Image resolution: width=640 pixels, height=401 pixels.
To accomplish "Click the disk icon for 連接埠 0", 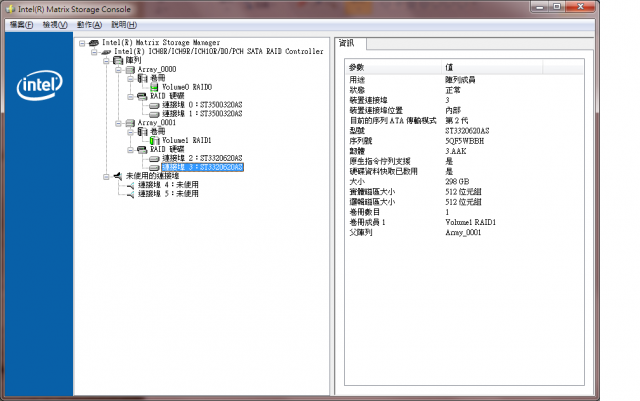I will [154, 105].
